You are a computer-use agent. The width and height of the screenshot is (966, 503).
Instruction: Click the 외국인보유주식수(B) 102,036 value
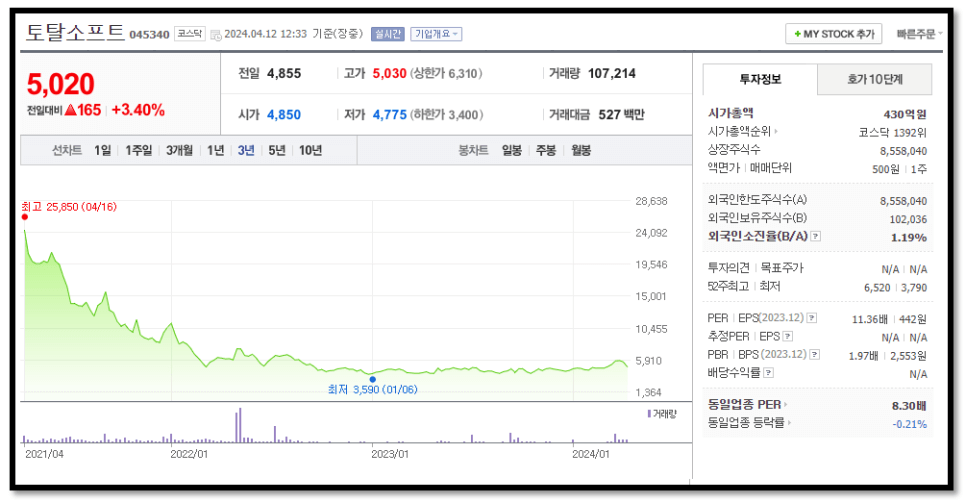908,219
